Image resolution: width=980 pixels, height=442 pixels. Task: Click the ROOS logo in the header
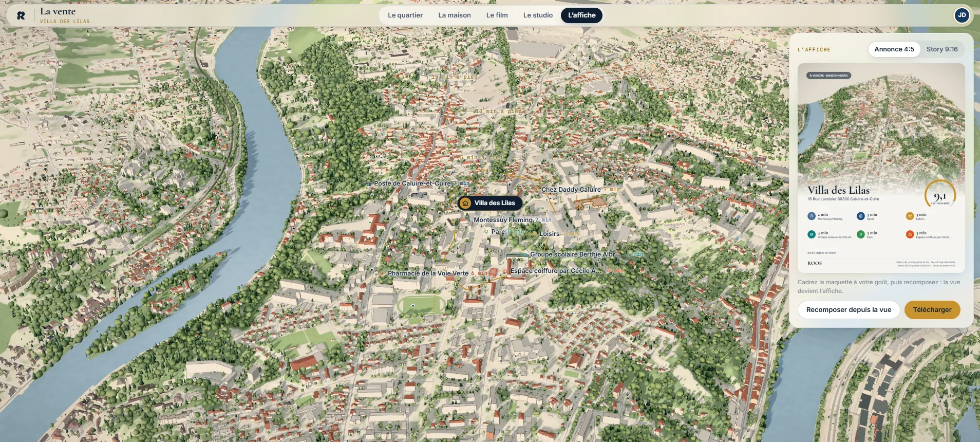(21, 15)
